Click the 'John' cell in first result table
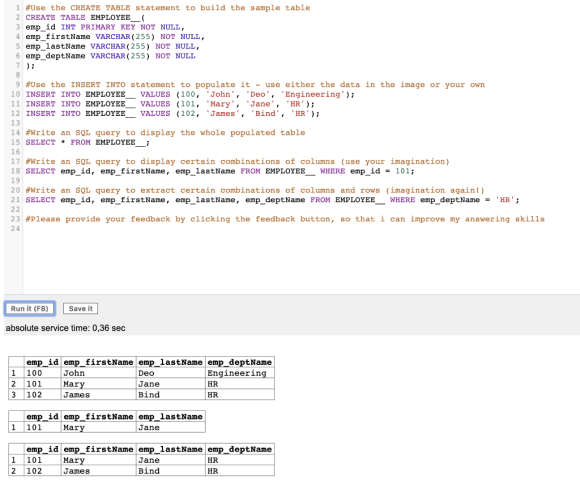This screenshot has height=489, width=580. coord(99,373)
